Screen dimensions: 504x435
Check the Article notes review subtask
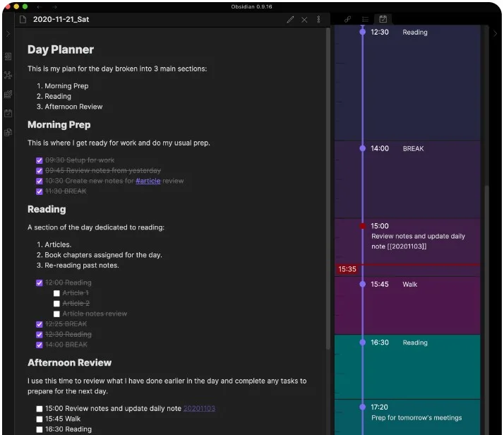click(56, 314)
